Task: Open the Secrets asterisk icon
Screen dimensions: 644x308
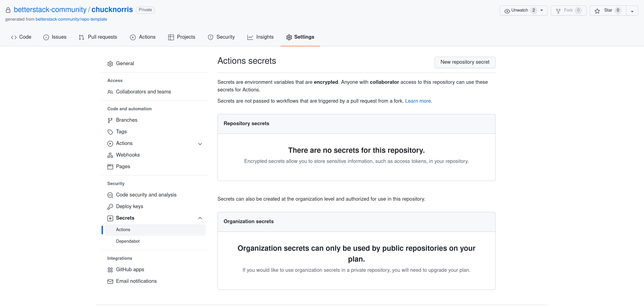Action: click(110, 218)
